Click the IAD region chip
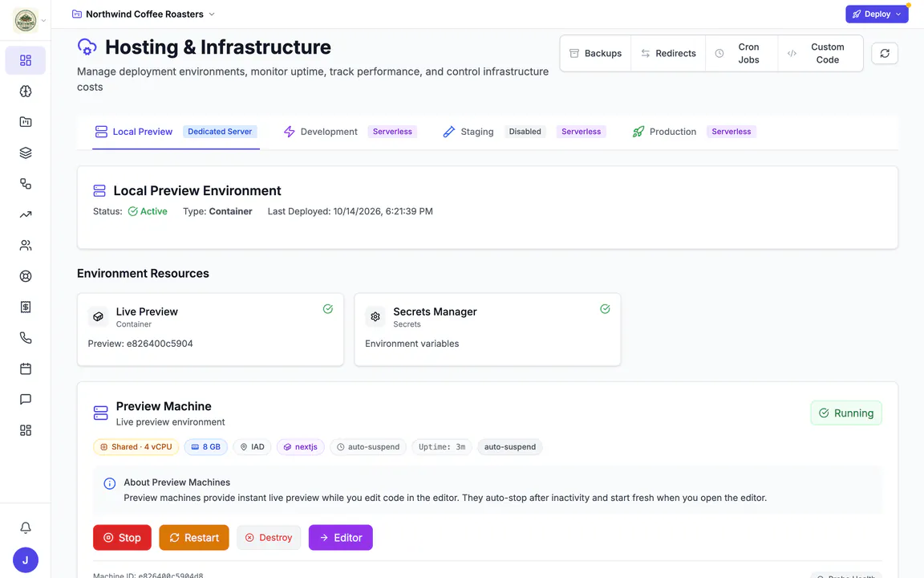This screenshot has height=578, width=924. (x=252, y=447)
